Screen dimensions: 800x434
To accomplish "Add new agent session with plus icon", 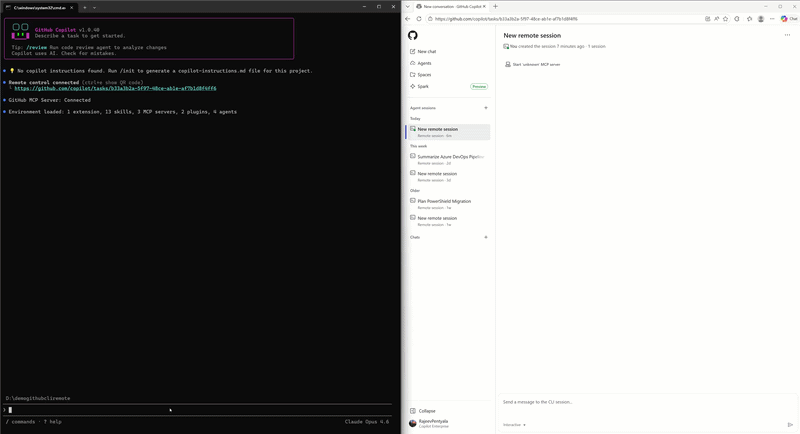I will coord(486,108).
